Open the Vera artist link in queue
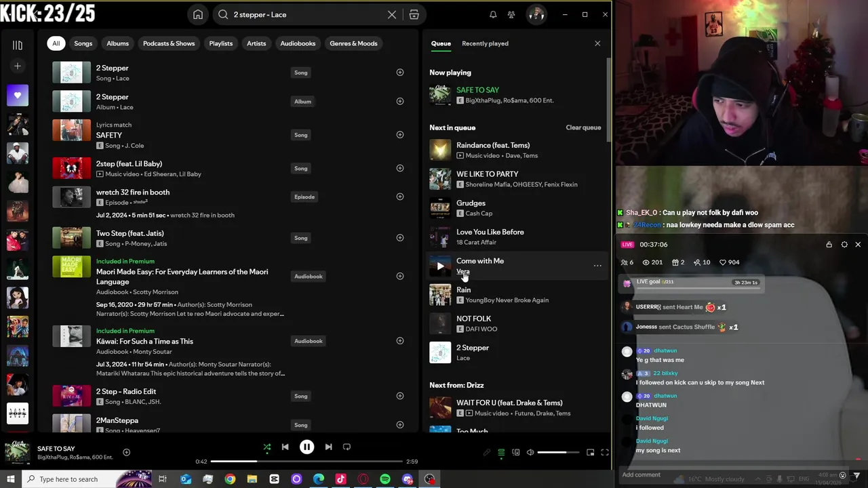The height and width of the screenshot is (488, 868). coord(463,271)
